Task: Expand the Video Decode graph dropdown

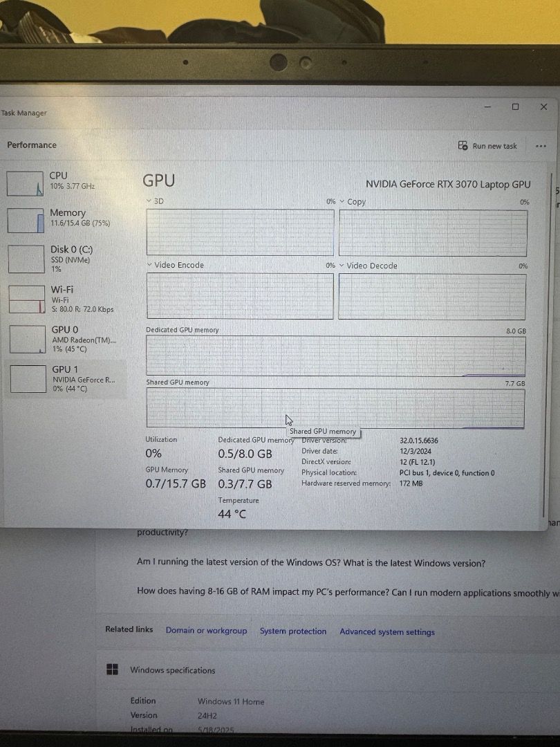Action: click(x=342, y=266)
